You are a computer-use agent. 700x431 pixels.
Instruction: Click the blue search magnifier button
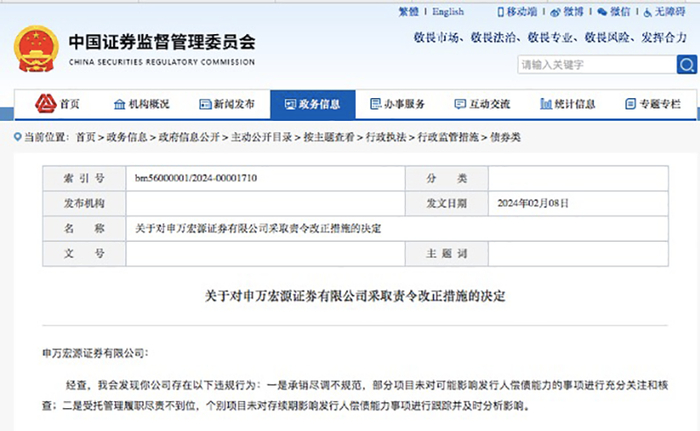point(687,65)
